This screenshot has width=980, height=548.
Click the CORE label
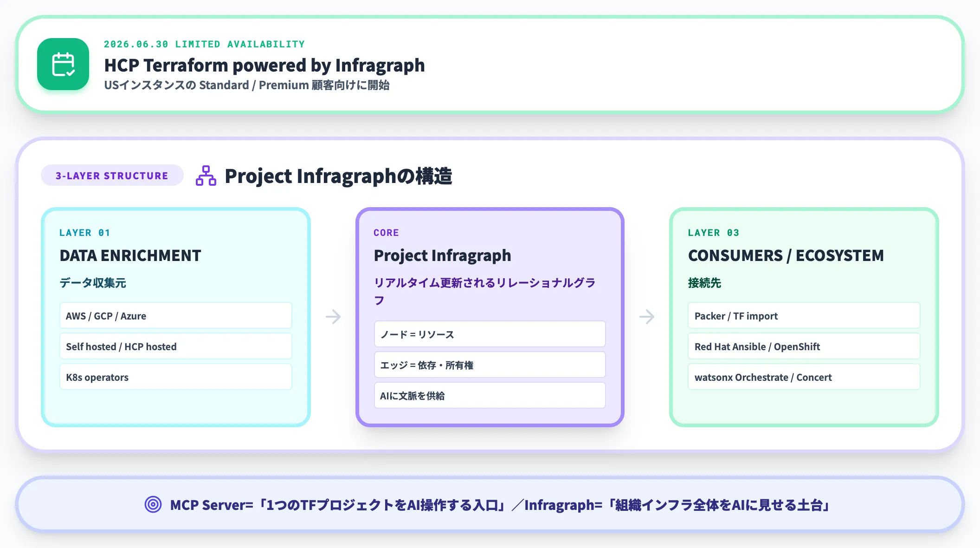pos(386,233)
